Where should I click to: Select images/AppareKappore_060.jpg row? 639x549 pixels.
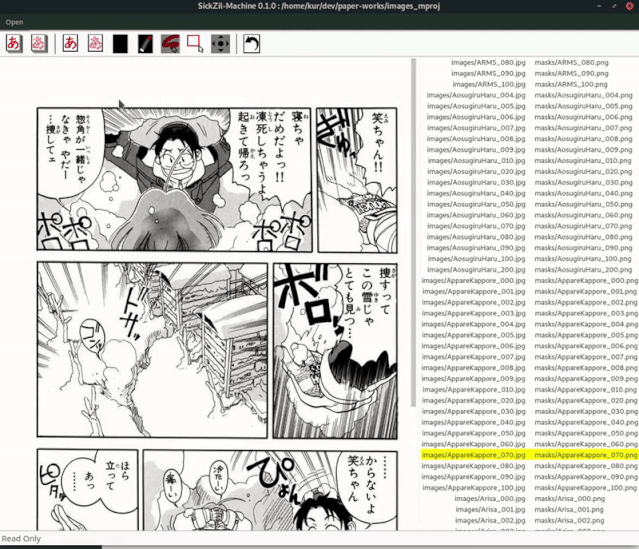click(x=474, y=444)
